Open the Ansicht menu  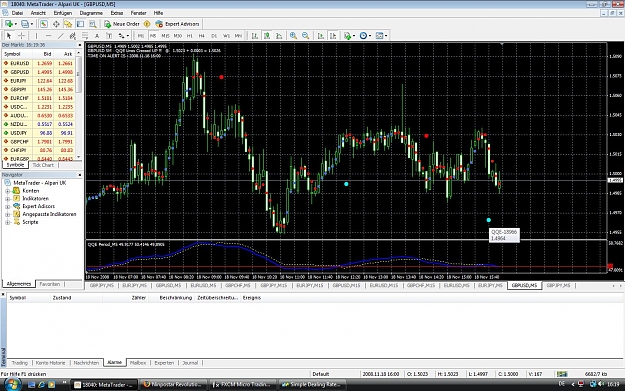coord(38,13)
